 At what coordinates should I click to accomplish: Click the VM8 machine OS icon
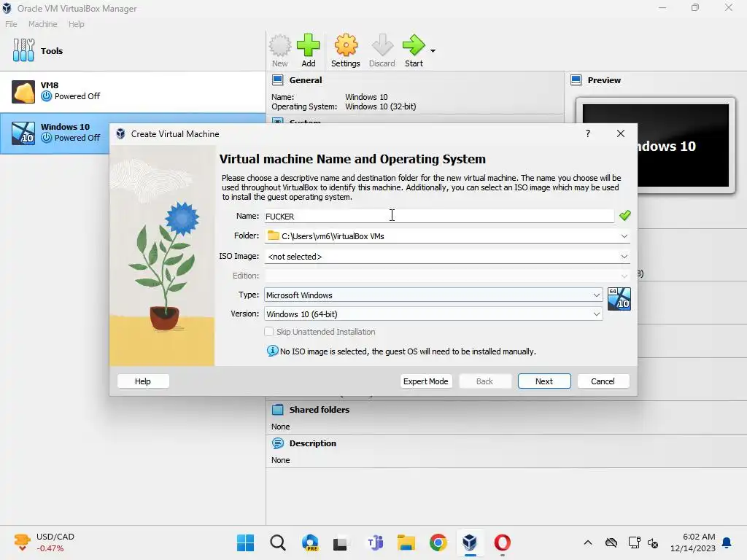click(x=23, y=92)
